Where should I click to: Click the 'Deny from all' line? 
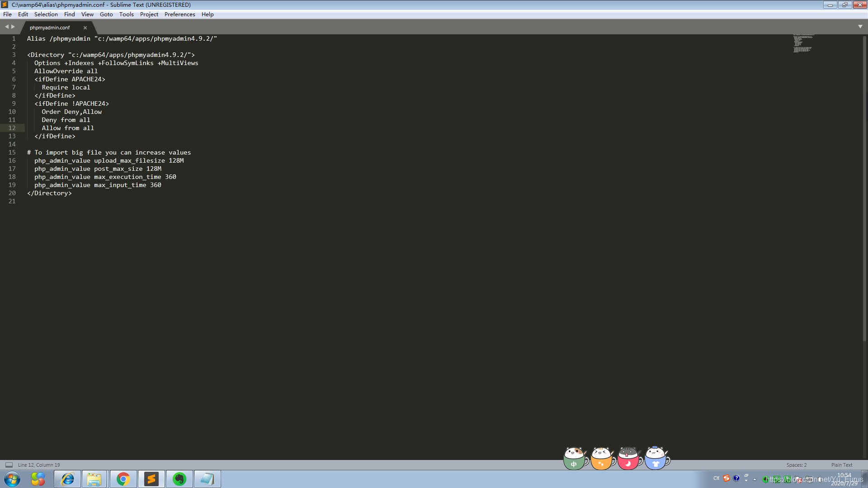click(66, 120)
